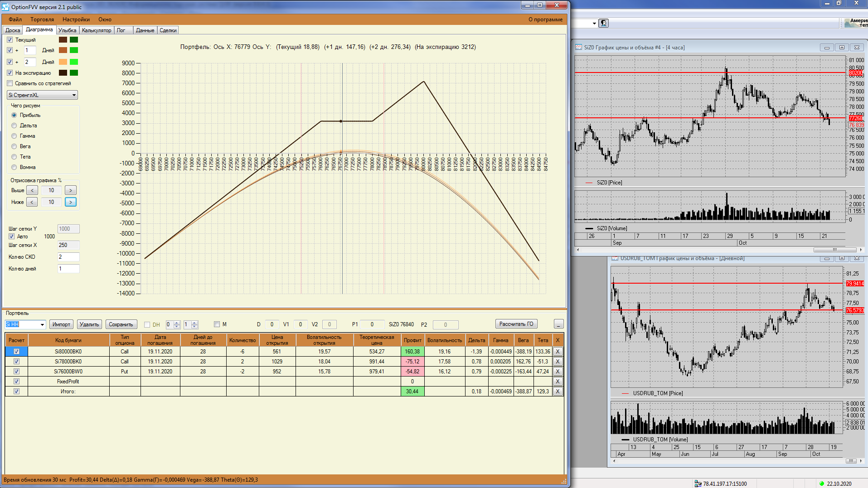Open the О программе menu item
The image size is (868, 488).
(x=545, y=19)
